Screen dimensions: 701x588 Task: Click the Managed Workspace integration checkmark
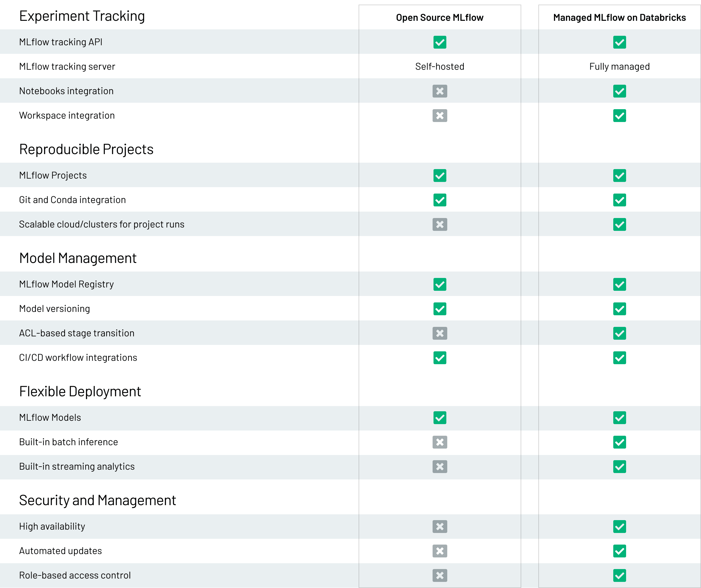(x=619, y=116)
